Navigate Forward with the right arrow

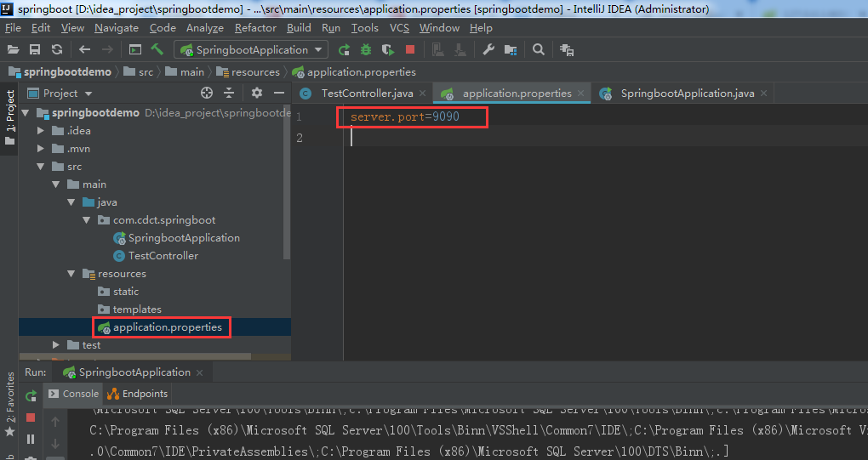(107, 50)
